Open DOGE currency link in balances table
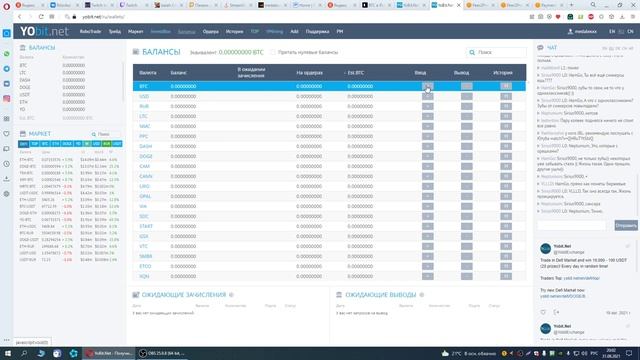This screenshot has width=640, height=360. (x=145, y=156)
